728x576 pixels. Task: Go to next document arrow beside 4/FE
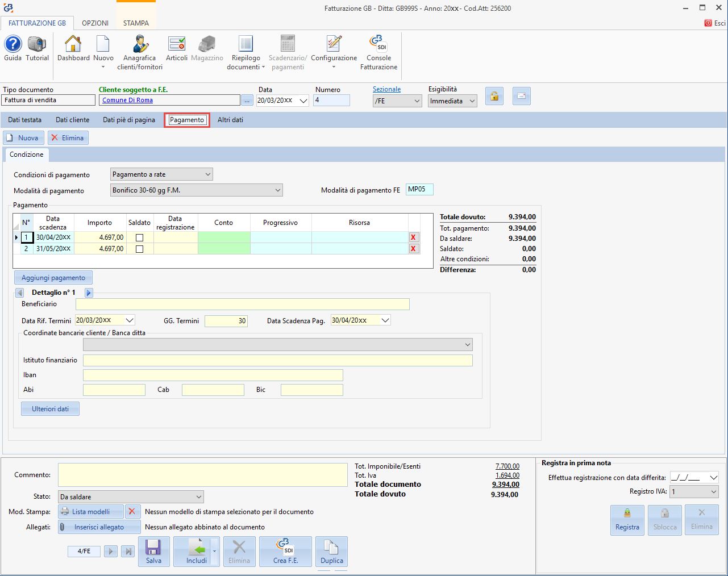111,551
